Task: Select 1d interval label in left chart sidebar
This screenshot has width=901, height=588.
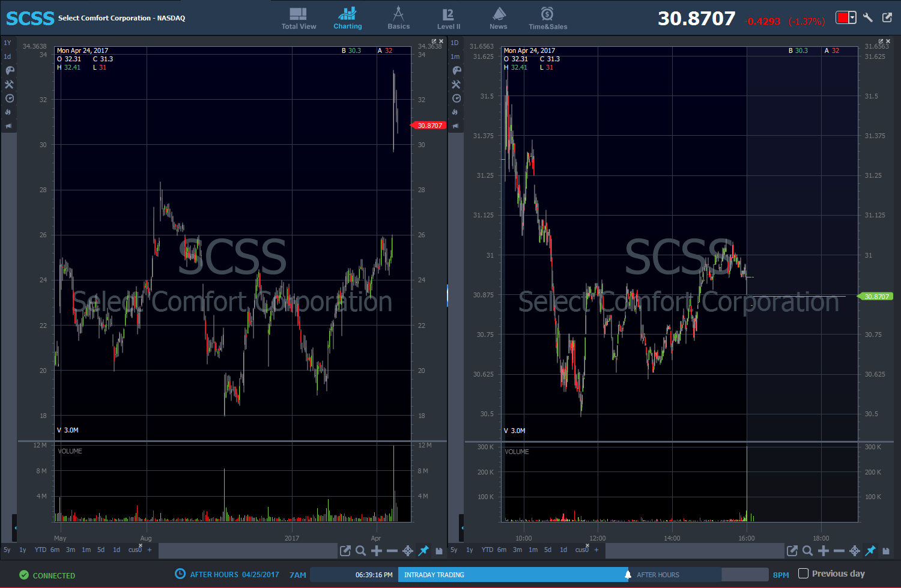Action: click(x=7, y=56)
